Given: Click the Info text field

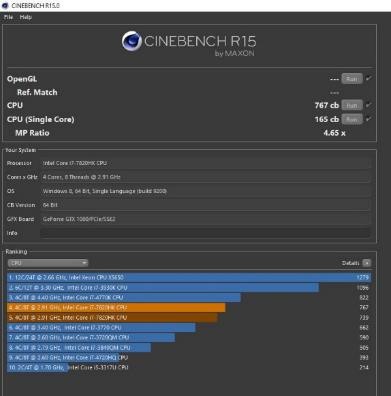Looking at the screenshot, I should tap(205, 233).
